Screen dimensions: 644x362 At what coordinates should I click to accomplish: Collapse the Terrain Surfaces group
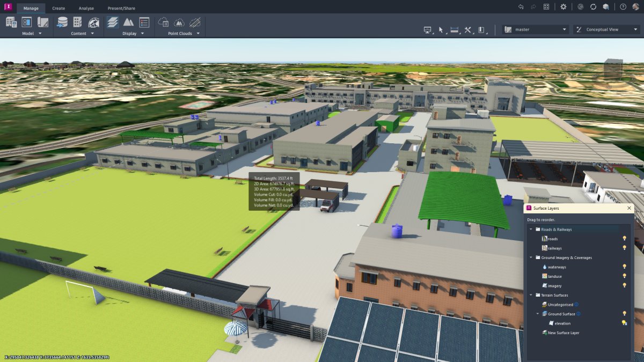(x=531, y=295)
